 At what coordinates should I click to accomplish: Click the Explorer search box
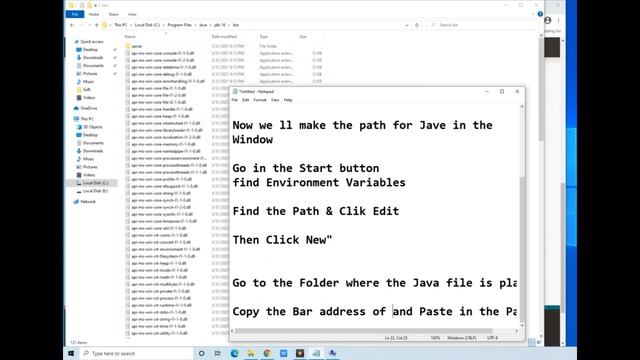click(x=484, y=25)
